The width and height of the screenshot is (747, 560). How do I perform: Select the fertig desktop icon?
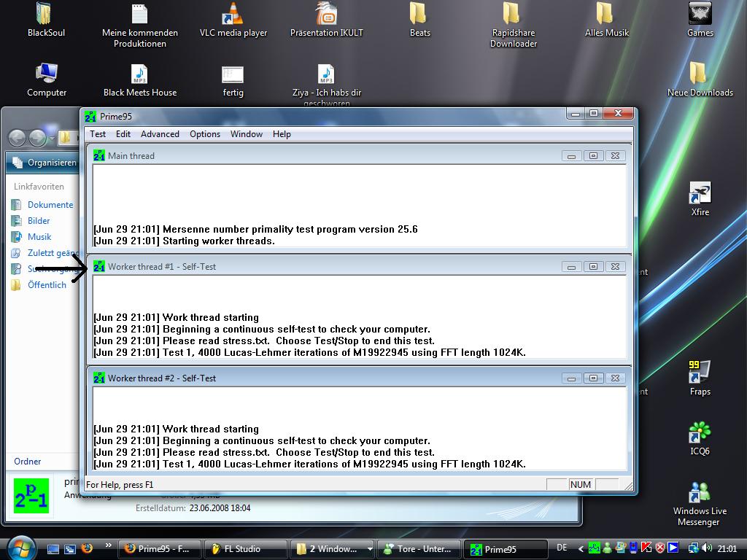click(233, 80)
